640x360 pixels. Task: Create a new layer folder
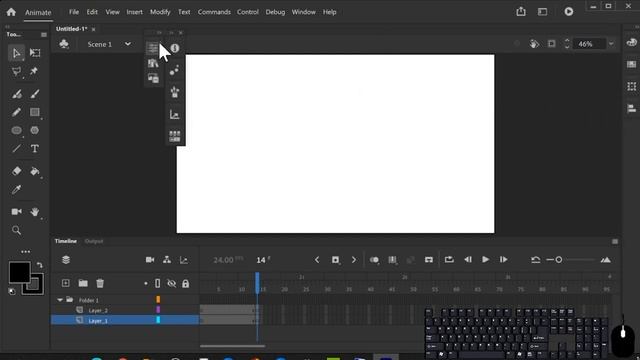pyautogui.click(x=83, y=283)
